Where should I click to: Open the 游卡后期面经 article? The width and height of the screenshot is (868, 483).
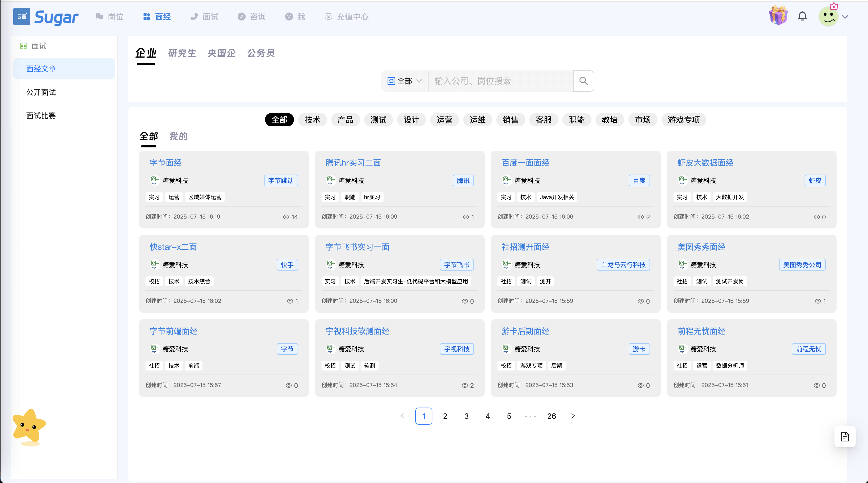pyautogui.click(x=525, y=331)
